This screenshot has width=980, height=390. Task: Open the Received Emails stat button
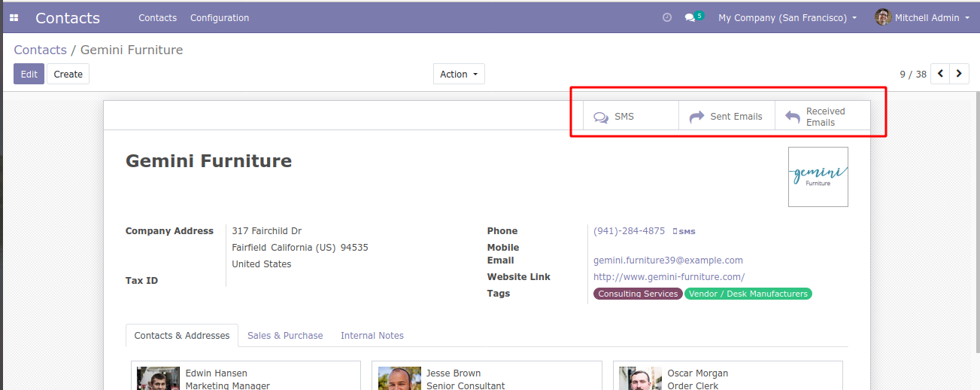[822, 117]
